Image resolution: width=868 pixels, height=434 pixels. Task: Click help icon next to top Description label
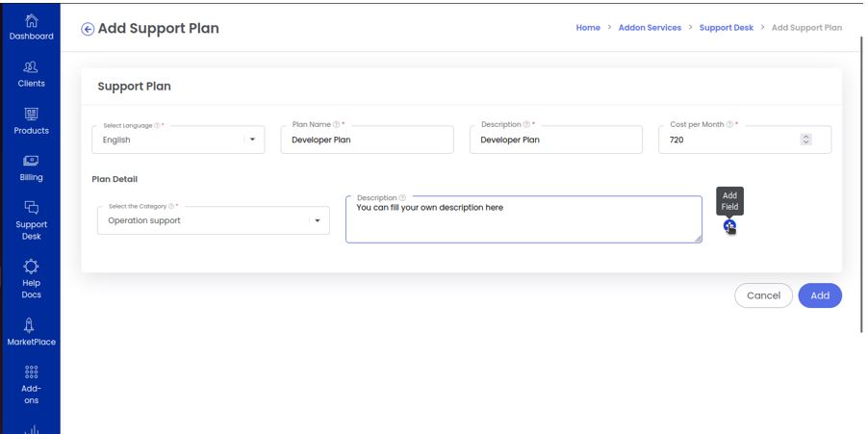pos(526,124)
